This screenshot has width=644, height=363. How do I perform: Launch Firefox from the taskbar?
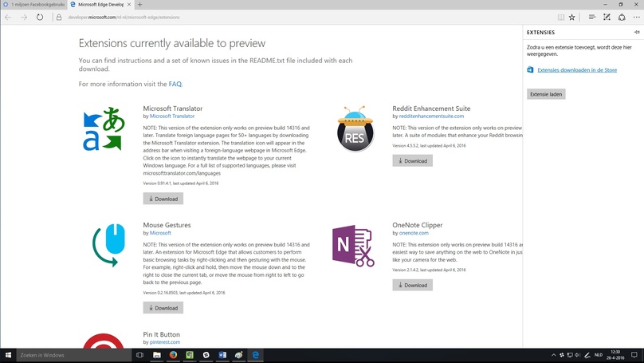click(x=173, y=355)
